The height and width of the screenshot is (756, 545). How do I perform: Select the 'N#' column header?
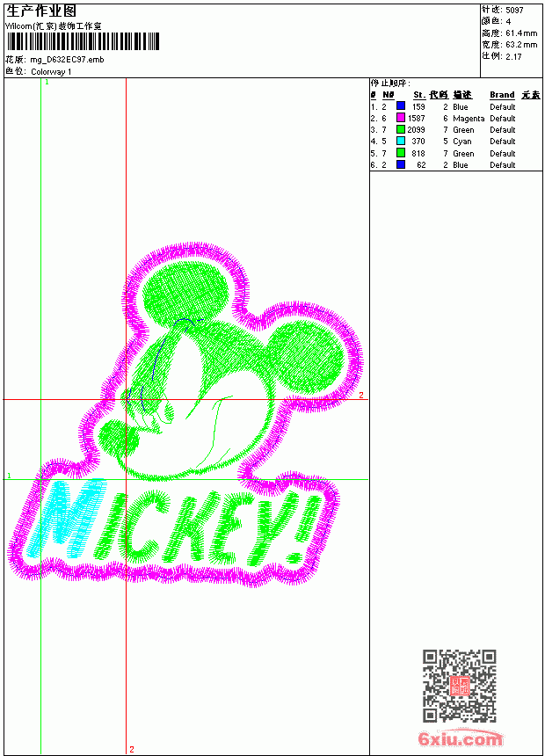coord(389,95)
